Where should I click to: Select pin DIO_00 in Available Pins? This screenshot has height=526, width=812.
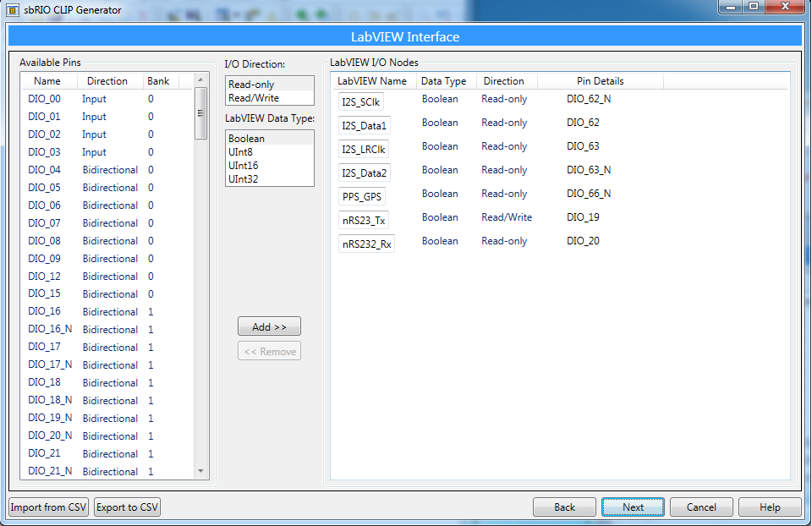pyautogui.click(x=107, y=99)
